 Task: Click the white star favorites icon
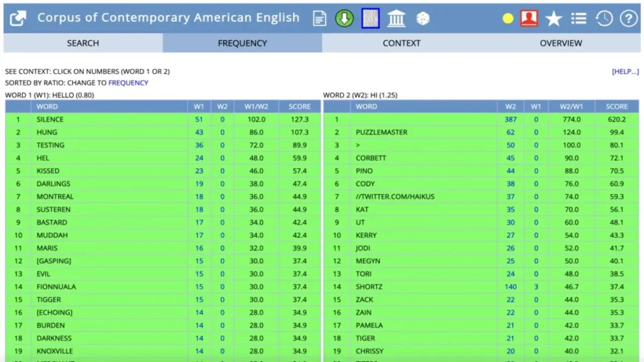point(553,19)
